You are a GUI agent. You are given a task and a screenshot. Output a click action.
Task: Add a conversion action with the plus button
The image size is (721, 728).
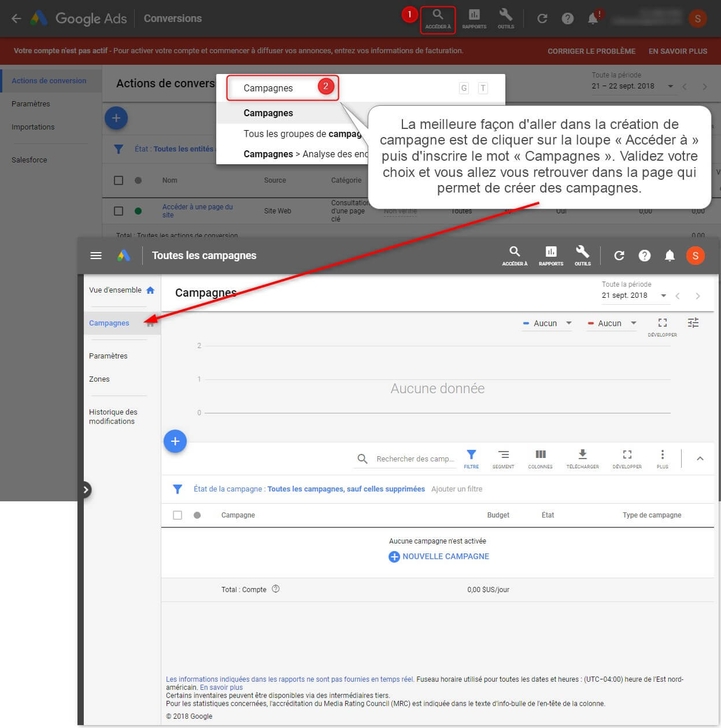(116, 118)
